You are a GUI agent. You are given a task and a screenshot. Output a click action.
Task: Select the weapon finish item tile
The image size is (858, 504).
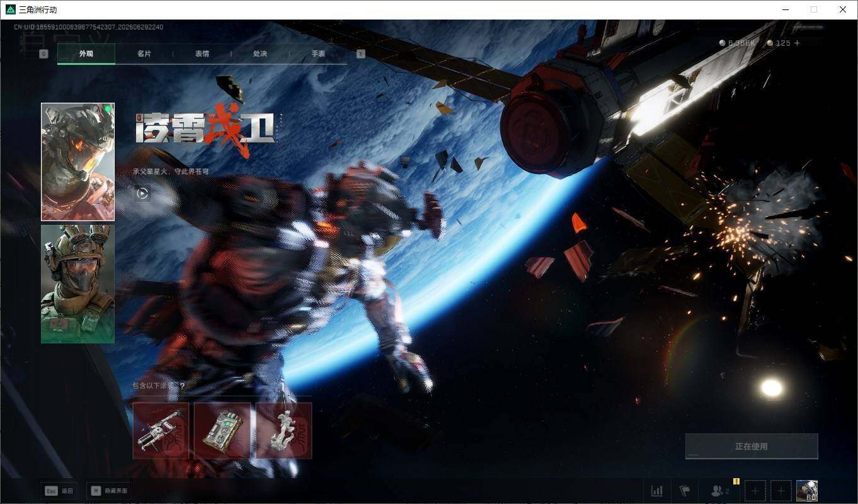(161, 430)
